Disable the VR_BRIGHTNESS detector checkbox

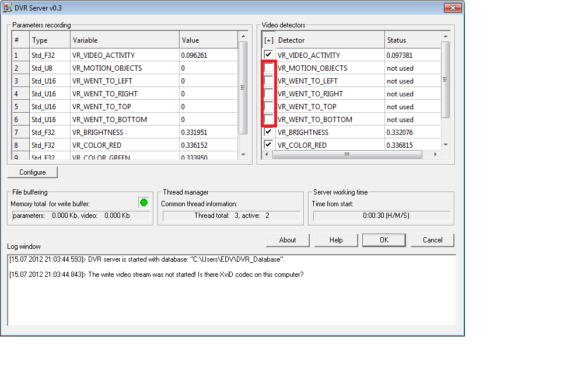[268, 133]
